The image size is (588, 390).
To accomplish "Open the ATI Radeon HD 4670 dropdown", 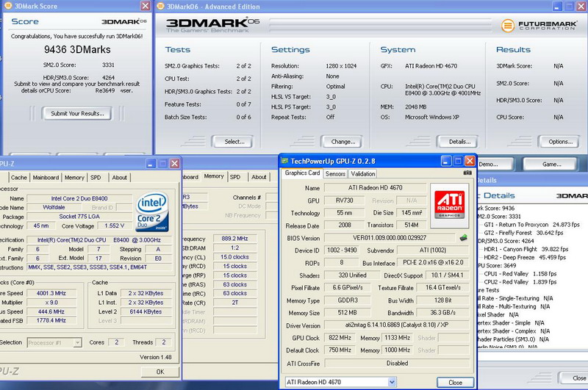I will click(x=392, y=382).
